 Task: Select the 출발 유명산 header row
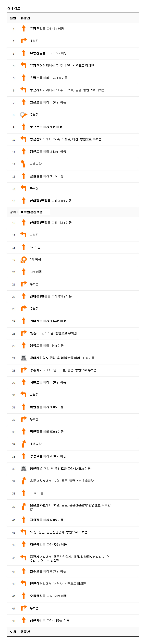click(73, 18)
